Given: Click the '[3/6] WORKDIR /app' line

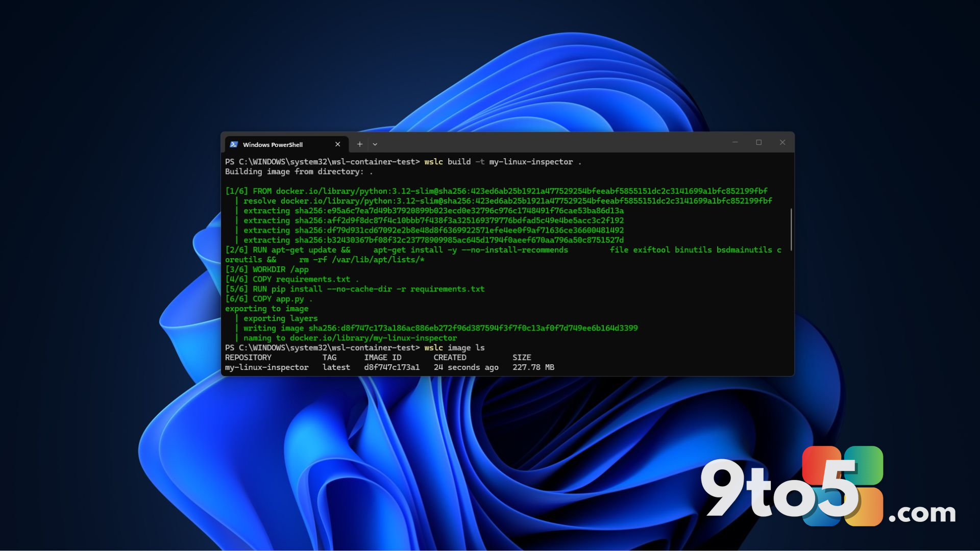Looking at the screenshot, I should coord(267,269).
